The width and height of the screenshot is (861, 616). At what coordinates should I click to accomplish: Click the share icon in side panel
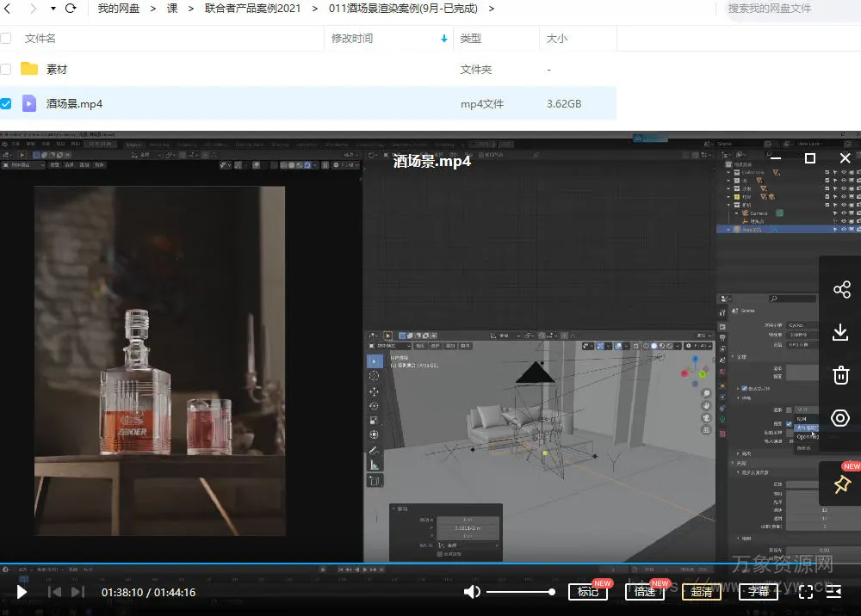841,290
